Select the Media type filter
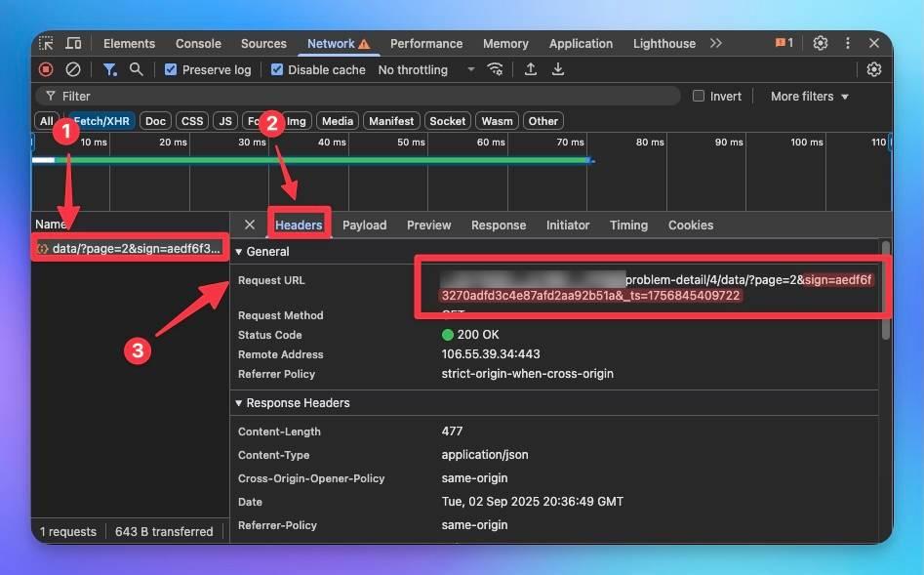 pyautogui.click(x=338, y=121)
